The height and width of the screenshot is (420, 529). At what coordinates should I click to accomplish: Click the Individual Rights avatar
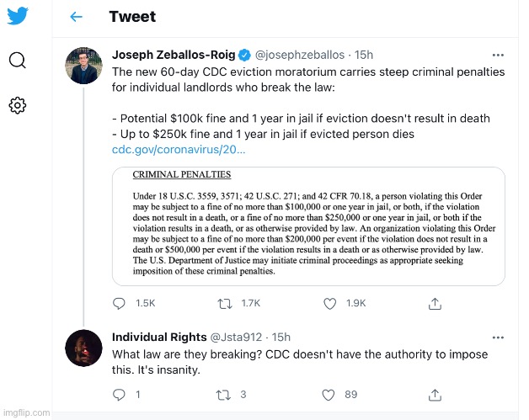click(x=84, y=348)
